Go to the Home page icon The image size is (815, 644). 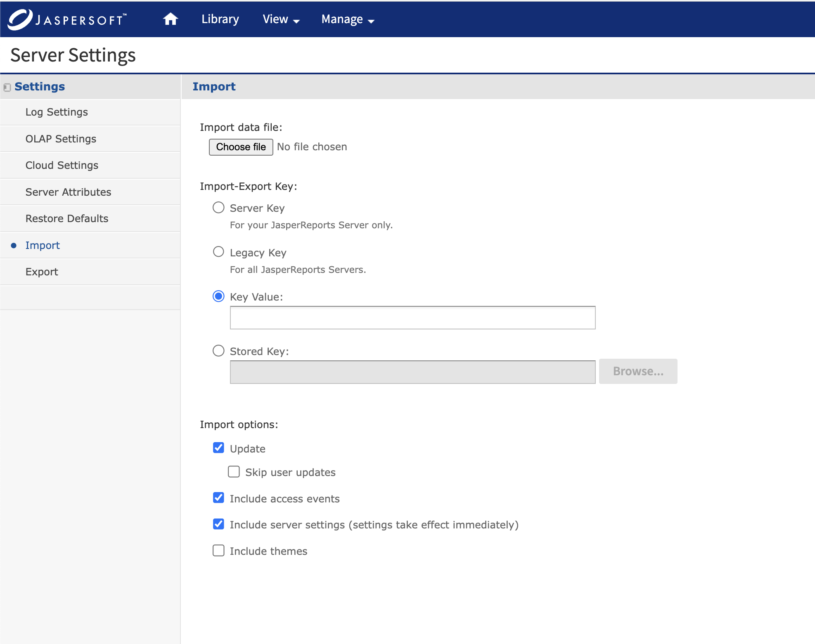170,19
